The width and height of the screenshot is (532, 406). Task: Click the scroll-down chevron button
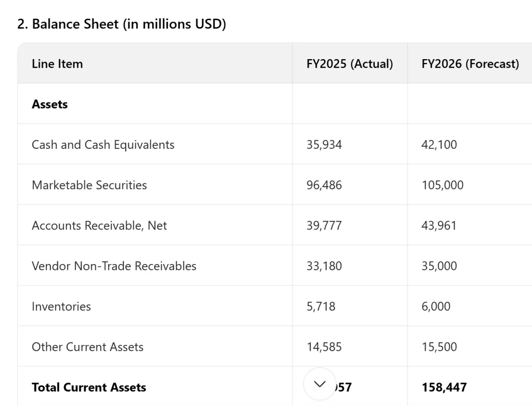pyautogui.click(x=320, y=384)
